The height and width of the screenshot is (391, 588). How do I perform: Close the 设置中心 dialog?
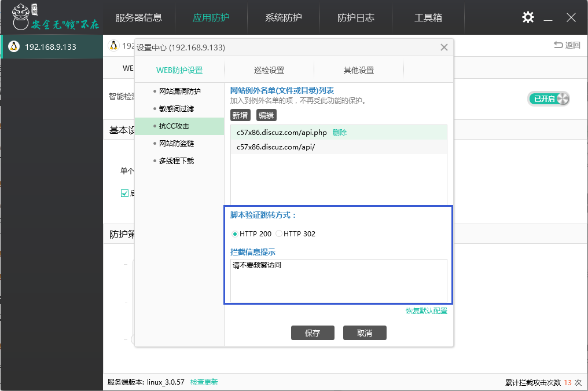(444, 47)
